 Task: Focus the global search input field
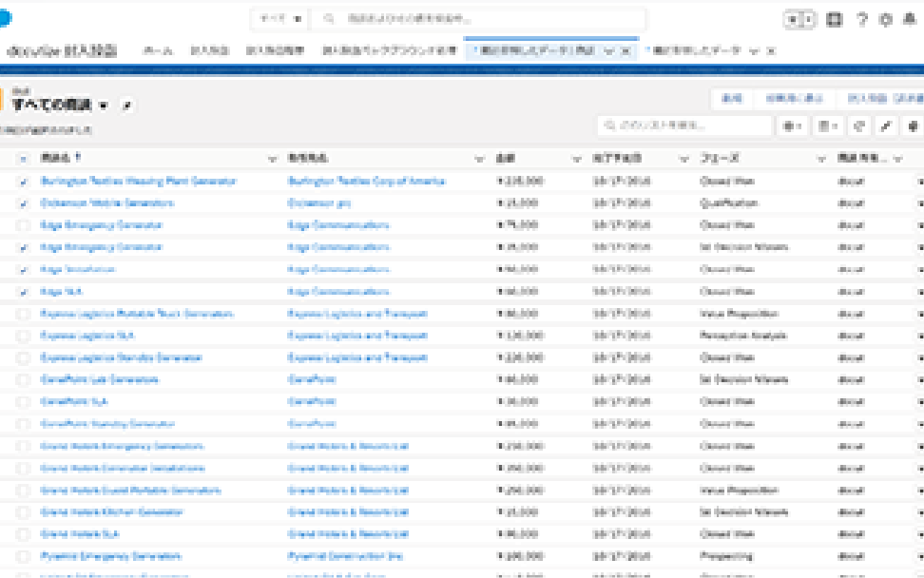(x=477, y=19)
